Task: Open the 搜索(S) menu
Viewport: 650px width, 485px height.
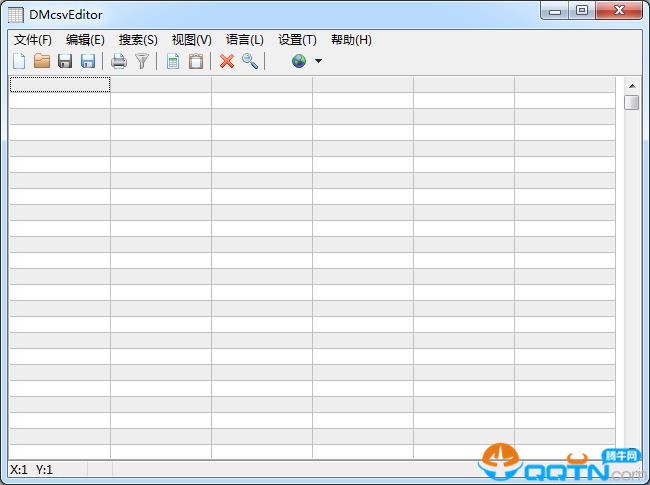Action: pos(138,40)
